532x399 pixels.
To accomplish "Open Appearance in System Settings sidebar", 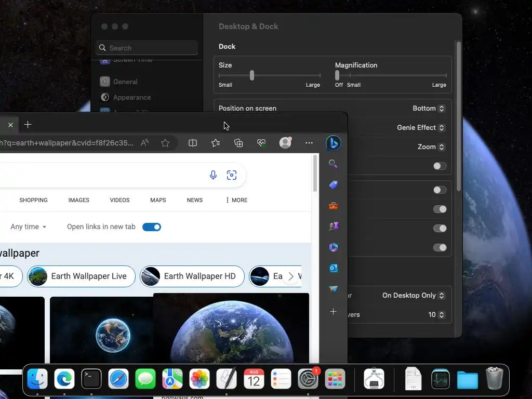I will point(126,97).
